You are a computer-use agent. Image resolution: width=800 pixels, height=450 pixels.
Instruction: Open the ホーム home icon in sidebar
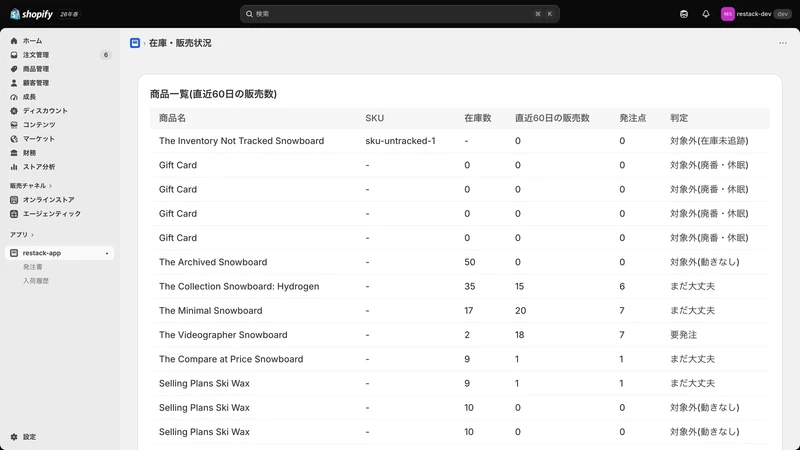tap(14, 41)
